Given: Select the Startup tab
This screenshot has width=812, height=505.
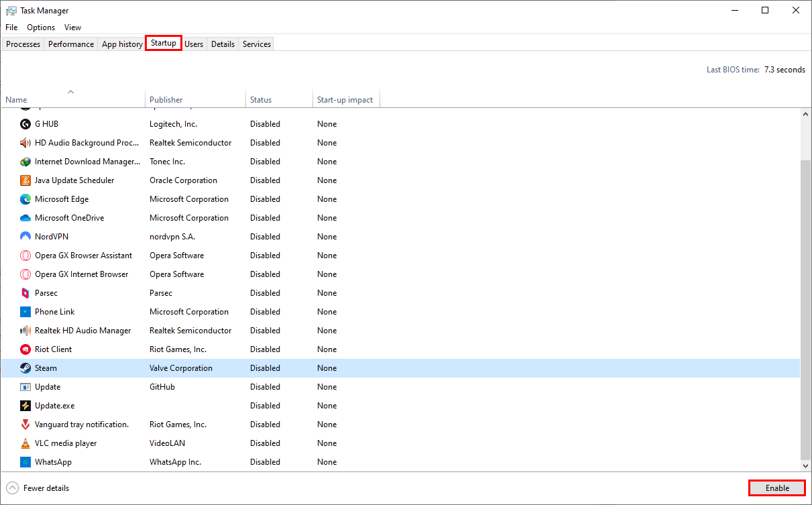Looking at the screenshot, I should (164, 43).
